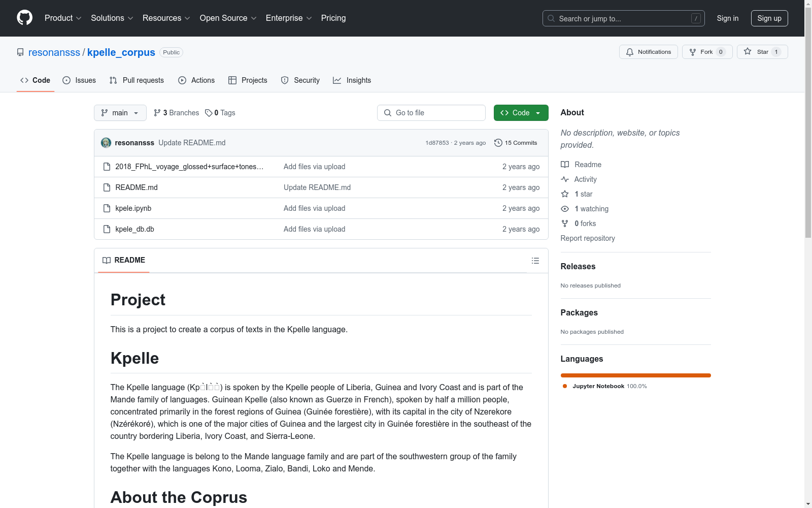Click the book icon on the README tab
This screenshot has height=508, width=812.
pyautogui.click(x=107, y=260)
